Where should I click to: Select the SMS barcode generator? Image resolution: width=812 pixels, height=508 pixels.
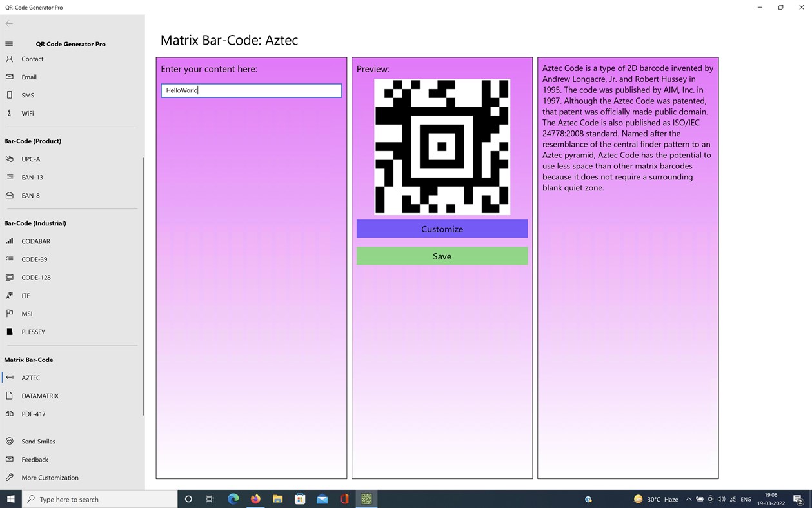pos(27,95)
